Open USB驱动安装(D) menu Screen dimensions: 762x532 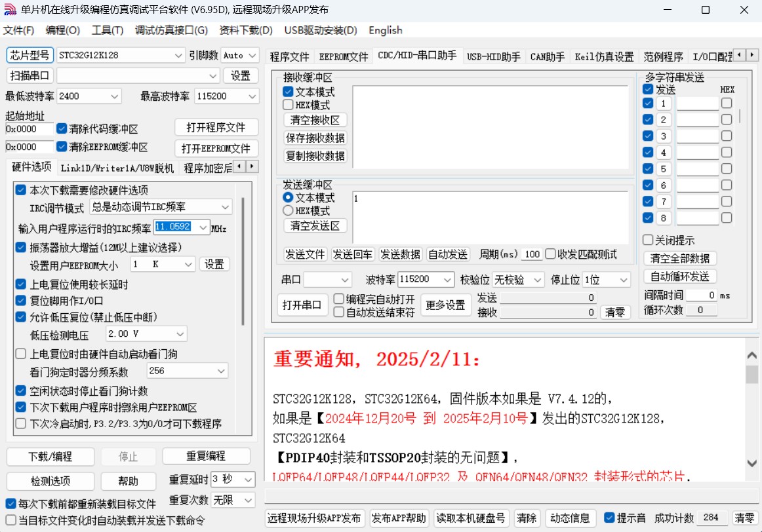tap(321, 30)
